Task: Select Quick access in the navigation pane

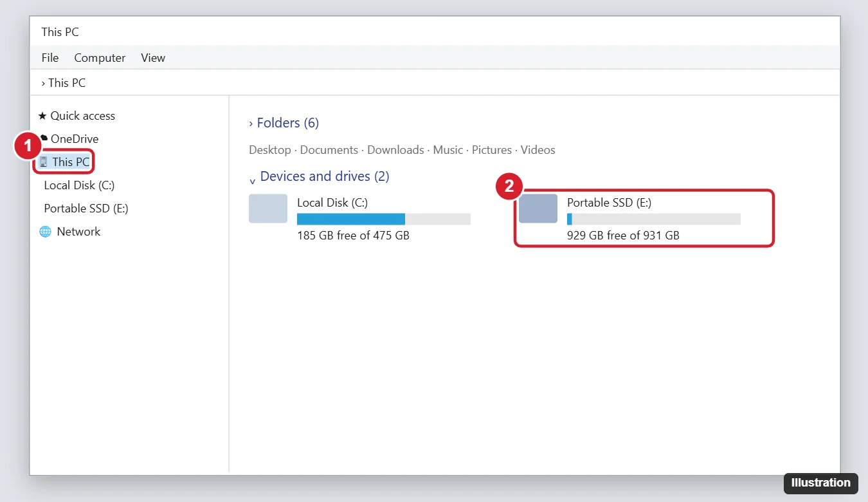Action: pos(83,116)
